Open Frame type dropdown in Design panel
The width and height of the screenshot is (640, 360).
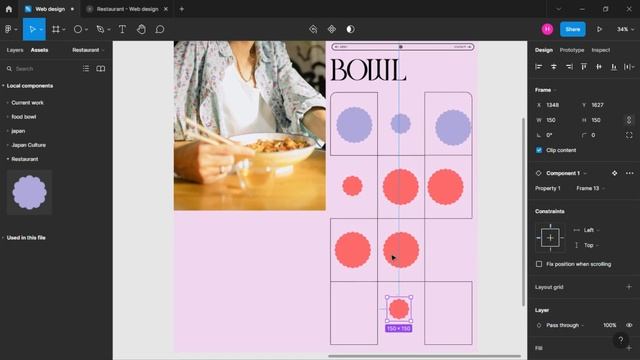point(546,90)
